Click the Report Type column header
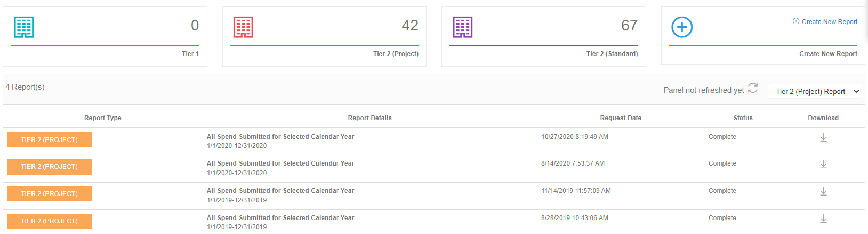This screenshot has width=868, height=234. tap(103, 118)
